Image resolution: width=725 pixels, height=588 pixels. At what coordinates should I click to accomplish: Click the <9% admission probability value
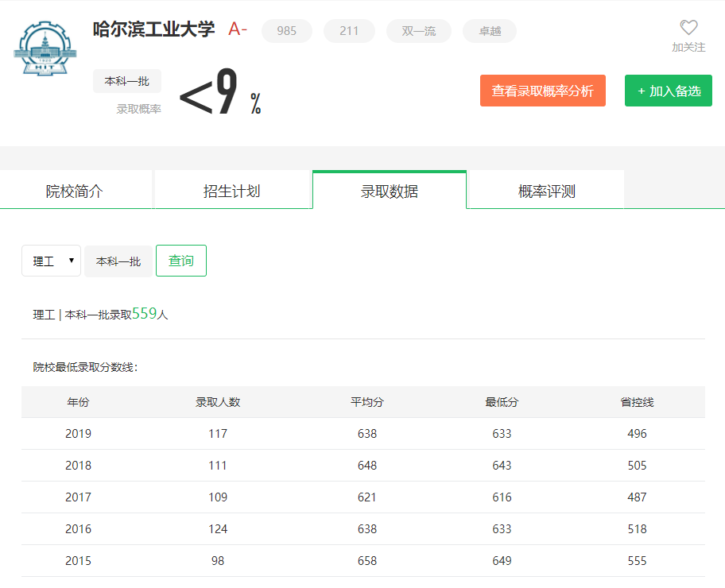[x=220, y=91]
